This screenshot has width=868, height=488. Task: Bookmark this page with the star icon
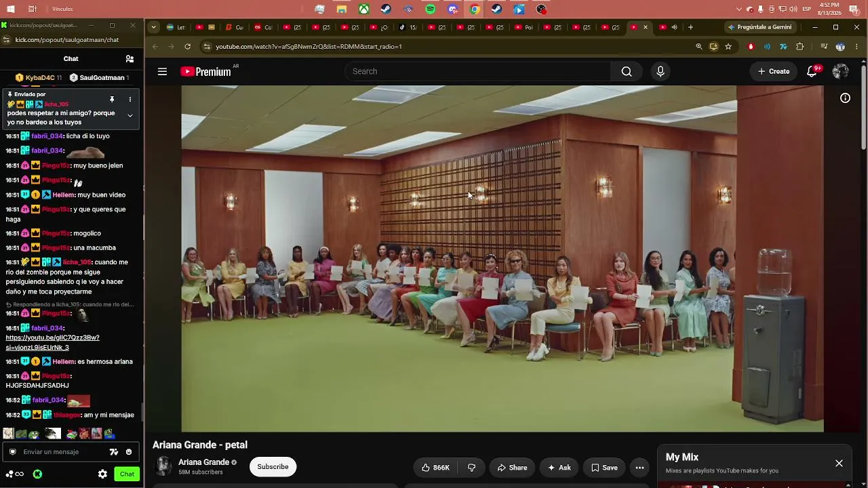pyautogui.click(x=728, y=47)
